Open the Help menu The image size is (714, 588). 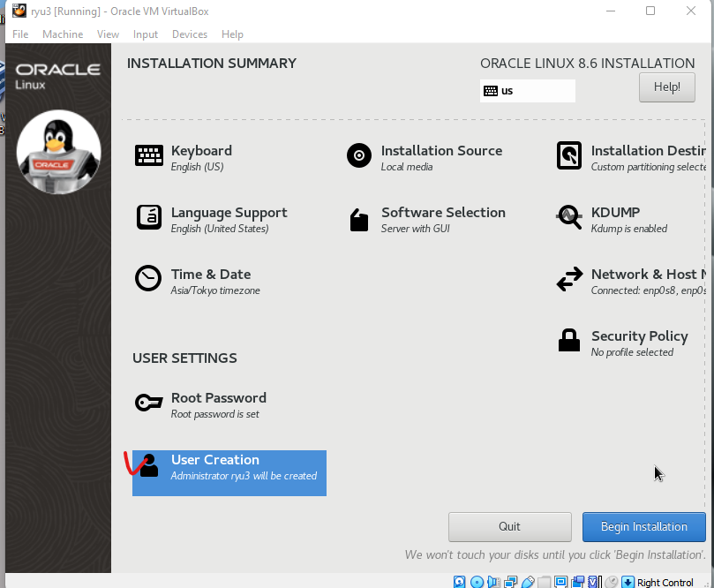(232, 34)
